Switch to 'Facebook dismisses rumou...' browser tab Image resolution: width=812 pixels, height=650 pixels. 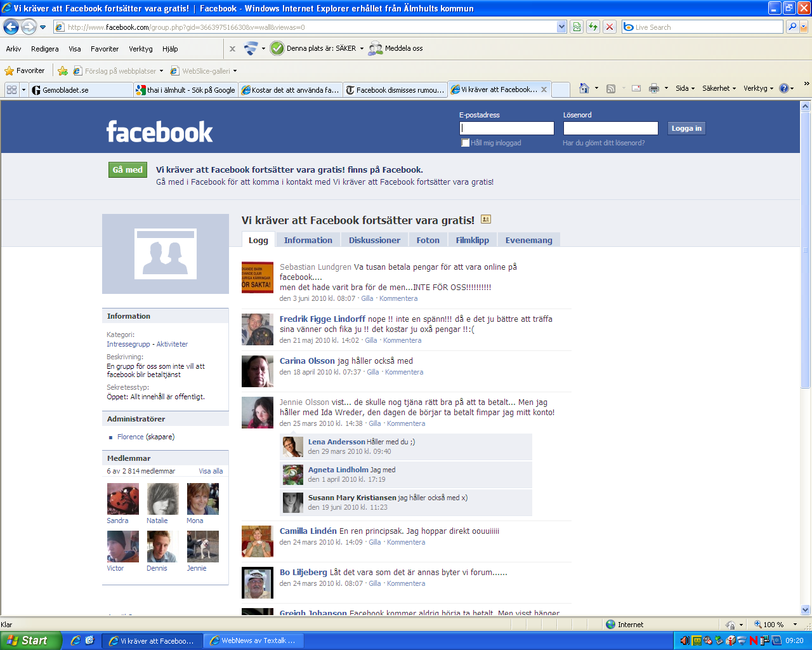(395, 90)
